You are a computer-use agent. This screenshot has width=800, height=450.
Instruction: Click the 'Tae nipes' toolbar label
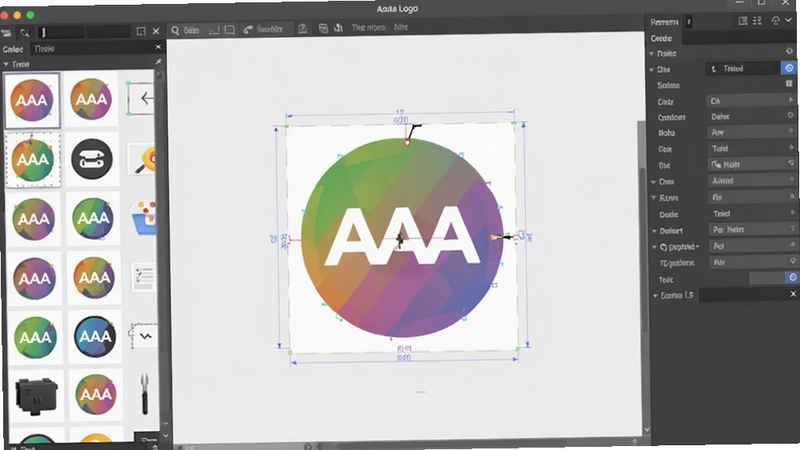(x=368, y=28)
